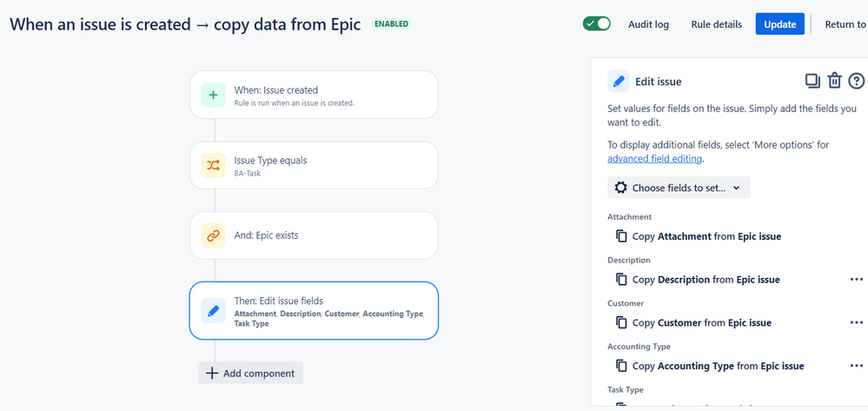Click the pencil icon in Edit issue fields step
868x411 pixels.
213,311
